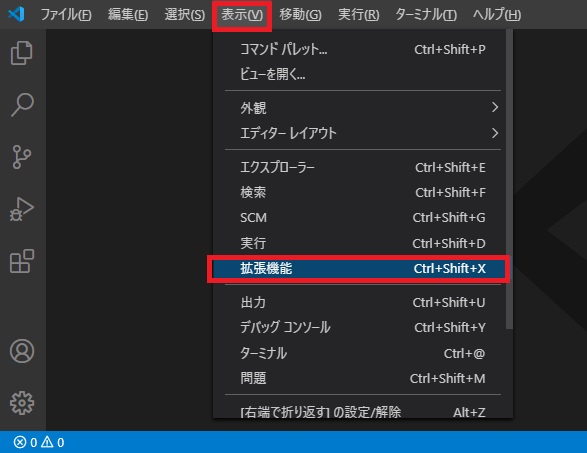
Task: Open the Search view in activity bar
Action: click(22, 105)
